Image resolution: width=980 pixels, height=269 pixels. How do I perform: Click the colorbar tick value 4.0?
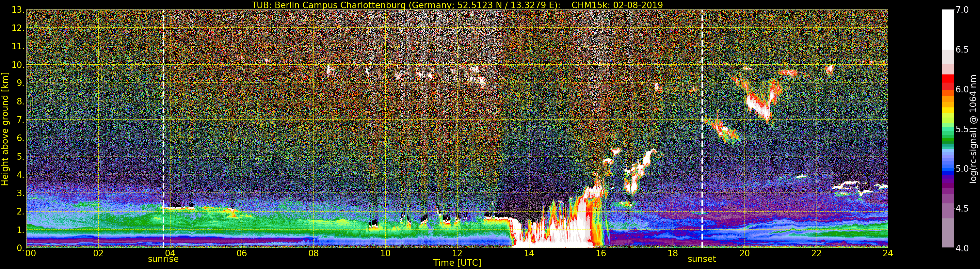pos(962,248)
